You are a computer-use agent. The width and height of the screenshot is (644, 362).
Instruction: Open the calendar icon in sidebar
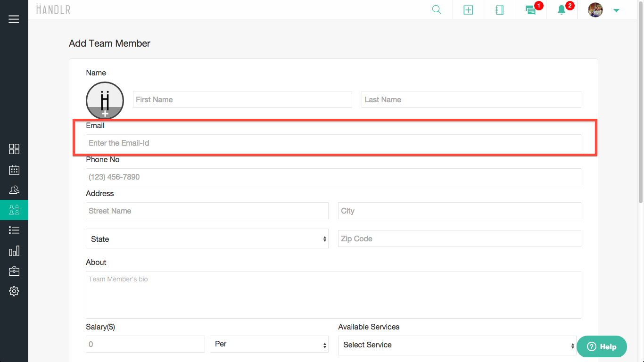click(x=14, y=170)
